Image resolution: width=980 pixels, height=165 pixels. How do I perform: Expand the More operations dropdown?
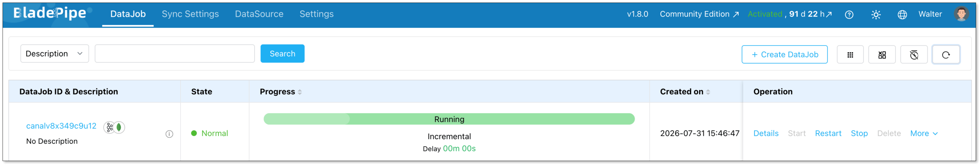pyautogui.click(x=924, y=133)
